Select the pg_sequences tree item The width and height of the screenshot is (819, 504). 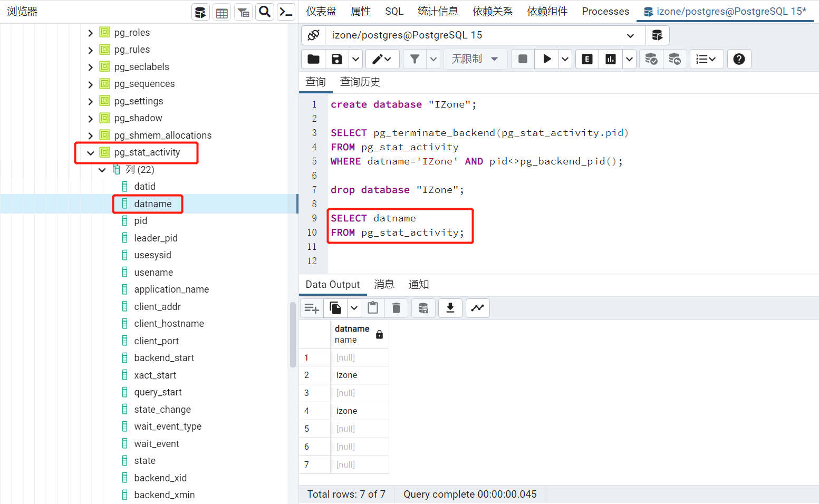click(144, 84)
